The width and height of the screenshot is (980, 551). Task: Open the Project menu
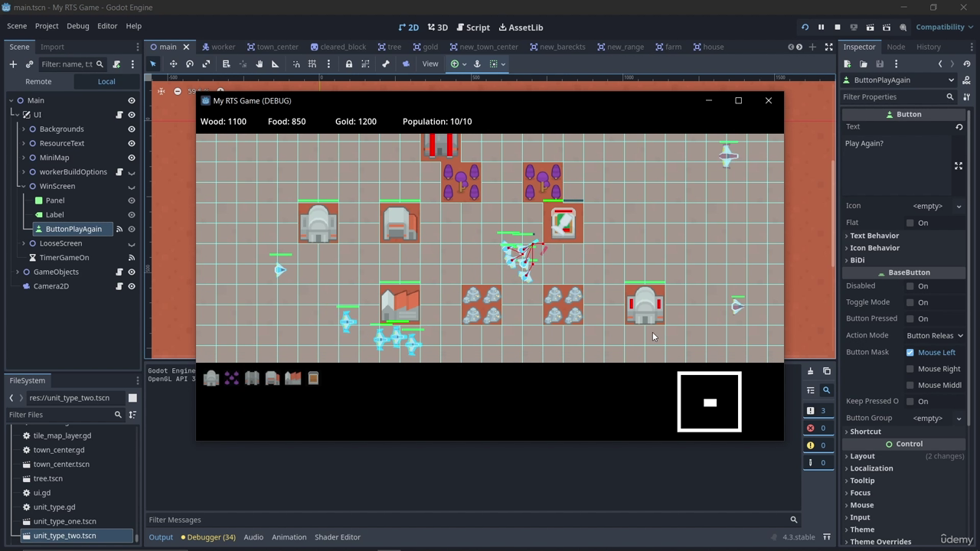(47, 26)
